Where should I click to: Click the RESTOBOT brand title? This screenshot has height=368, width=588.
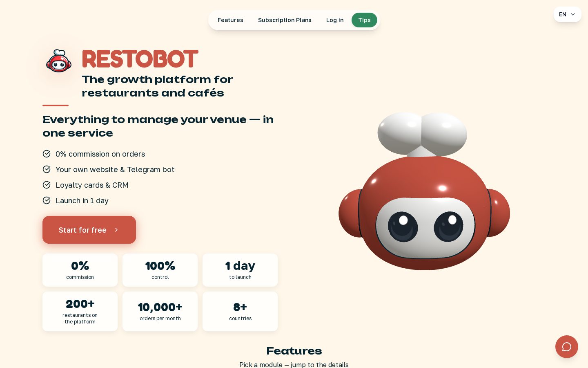pos(140,59)
